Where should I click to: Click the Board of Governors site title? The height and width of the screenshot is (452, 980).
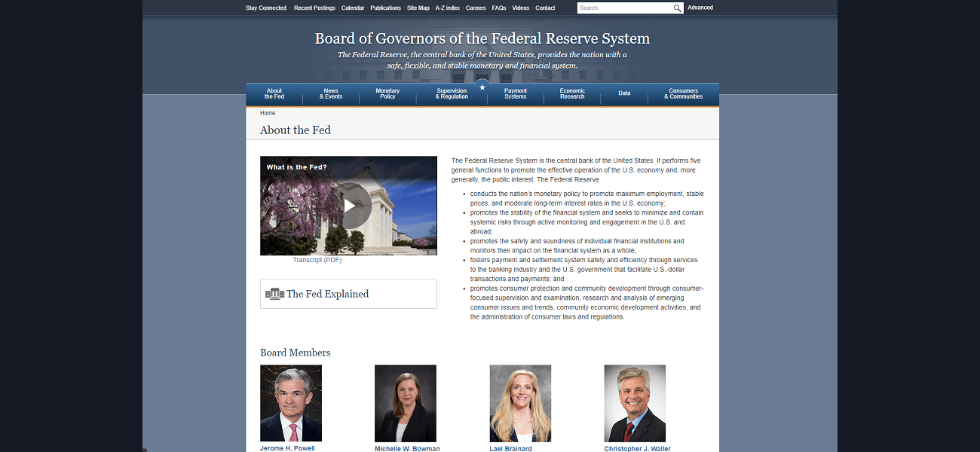(x=482, y=38)
